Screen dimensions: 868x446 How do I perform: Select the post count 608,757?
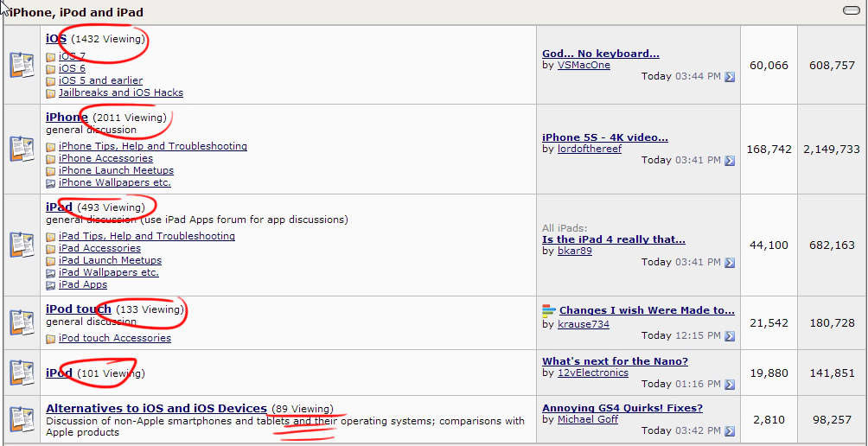coord(832,66)
